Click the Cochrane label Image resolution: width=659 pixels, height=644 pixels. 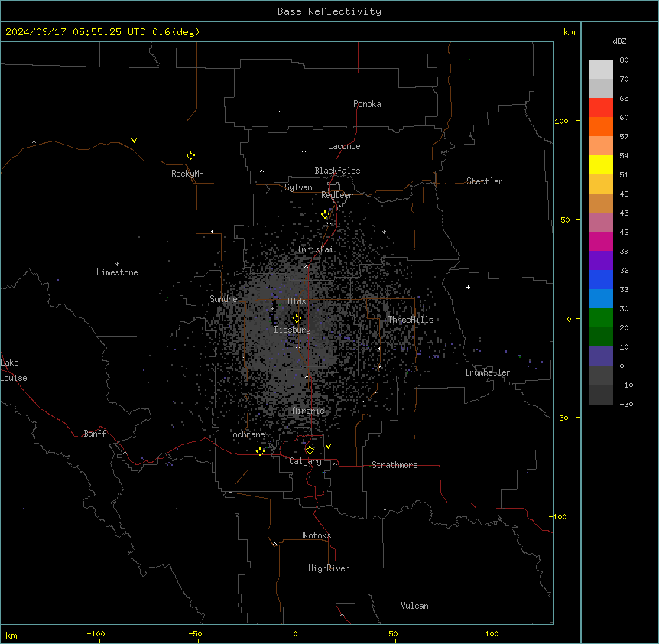(246, 434)
